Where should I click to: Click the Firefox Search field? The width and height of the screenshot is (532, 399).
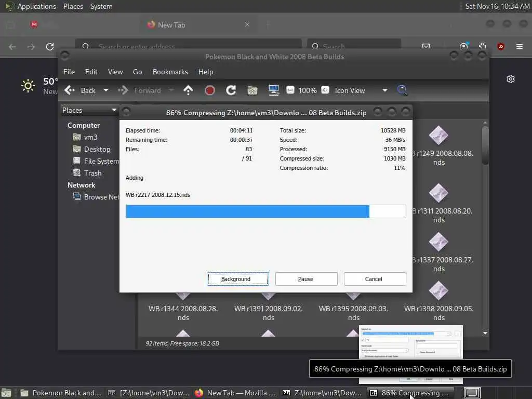(354, 45)
